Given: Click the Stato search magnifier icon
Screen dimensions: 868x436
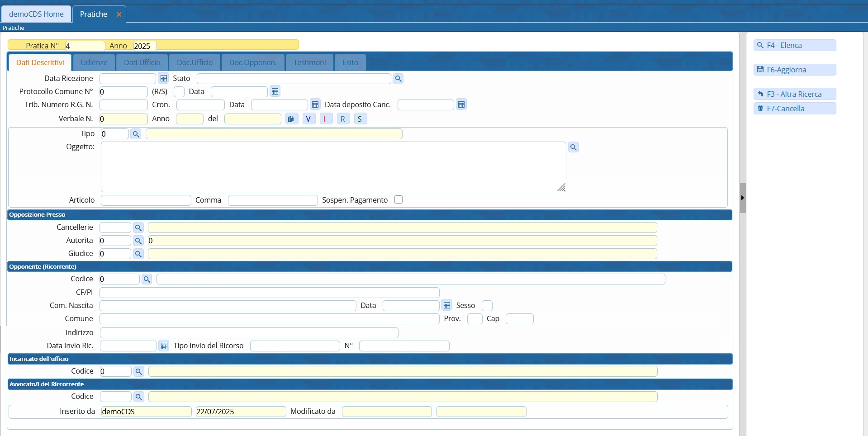Looking at the screenshot, I should click(x=398, y=79).
